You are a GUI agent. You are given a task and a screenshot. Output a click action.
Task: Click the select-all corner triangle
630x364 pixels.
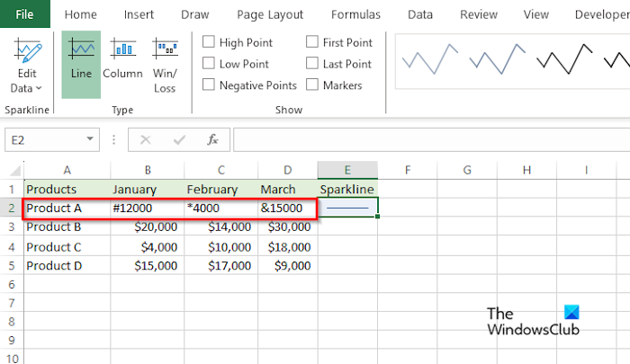(x=15, y=171)
